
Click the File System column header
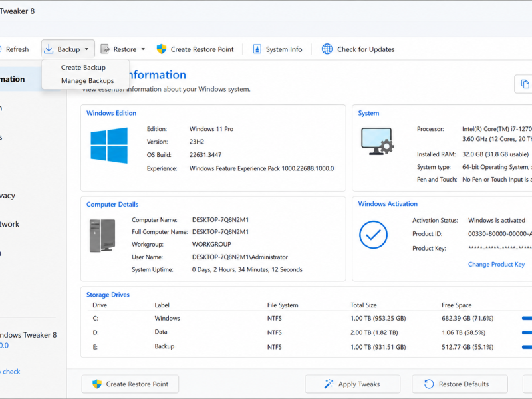pos(283,305)
